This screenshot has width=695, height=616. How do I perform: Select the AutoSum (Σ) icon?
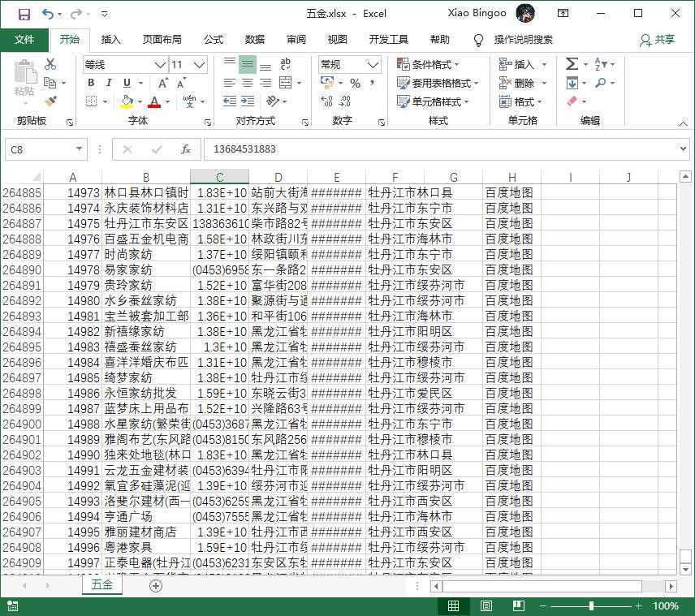click(572, 64)
